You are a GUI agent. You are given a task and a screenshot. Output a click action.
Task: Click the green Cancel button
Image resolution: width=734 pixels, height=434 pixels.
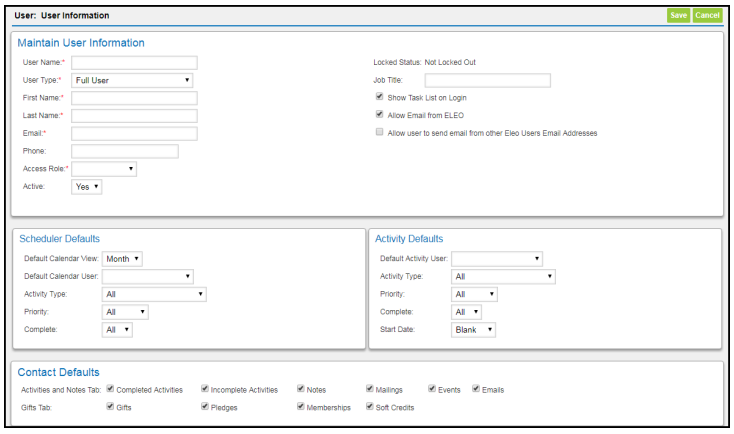707,15
